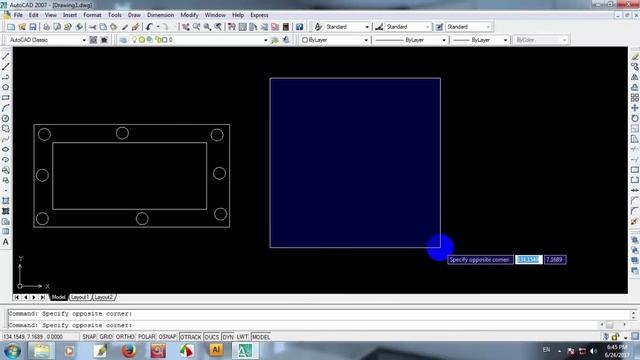Click the Erase tool in Modify toolbar

click(635, 56)
